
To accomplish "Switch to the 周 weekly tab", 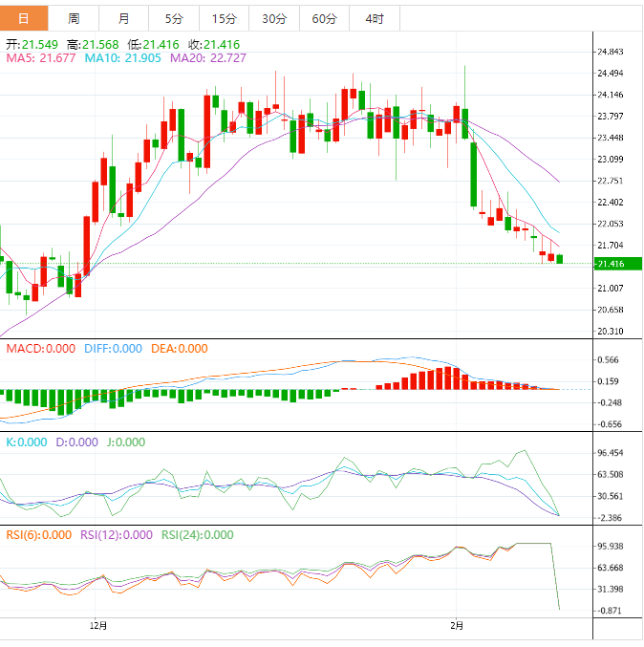I will [75, 18].
